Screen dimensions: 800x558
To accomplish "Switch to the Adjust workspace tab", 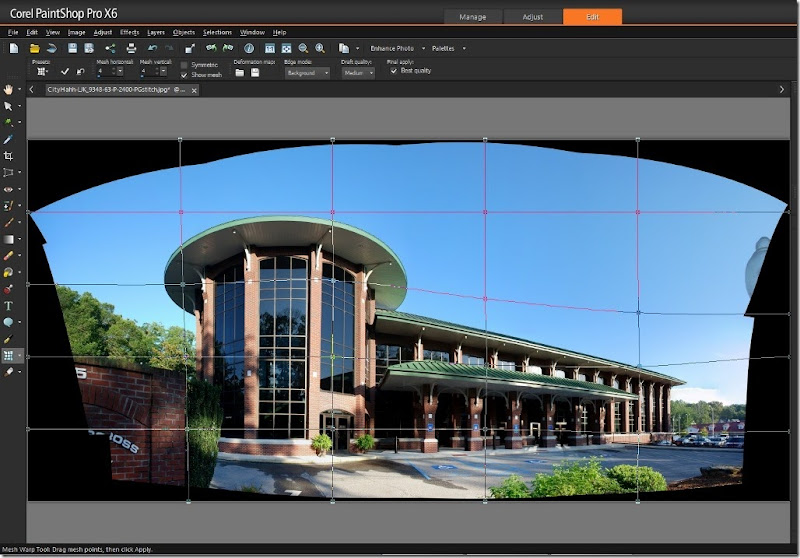I will tap(532, 17).
